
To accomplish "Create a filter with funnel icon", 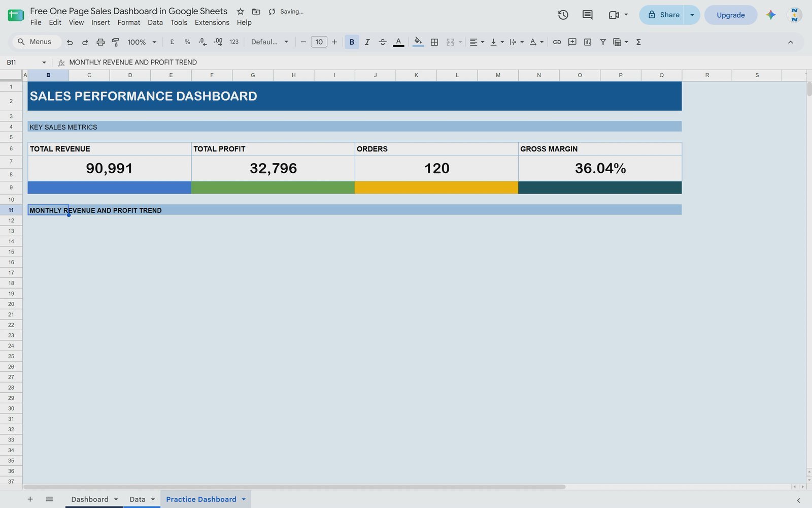I will coord(603,42).
